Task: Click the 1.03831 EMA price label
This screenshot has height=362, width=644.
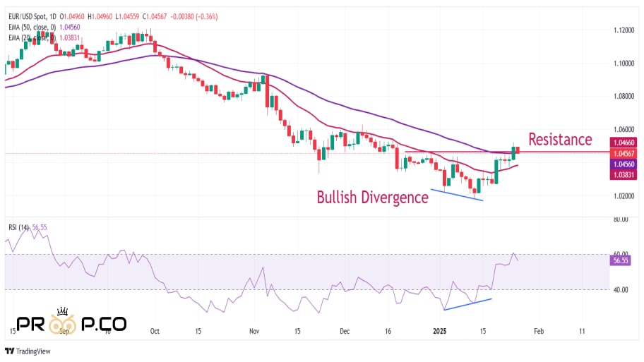Action: [x=624, y=175]
